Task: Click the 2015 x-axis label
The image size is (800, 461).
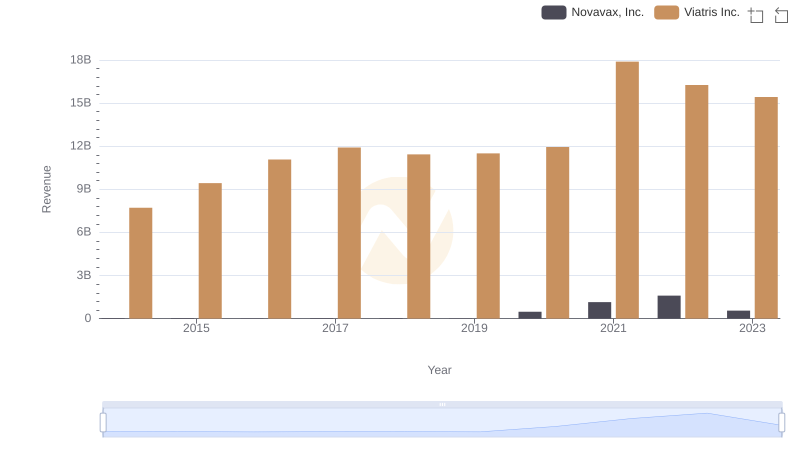Action: tap(196, 328)
